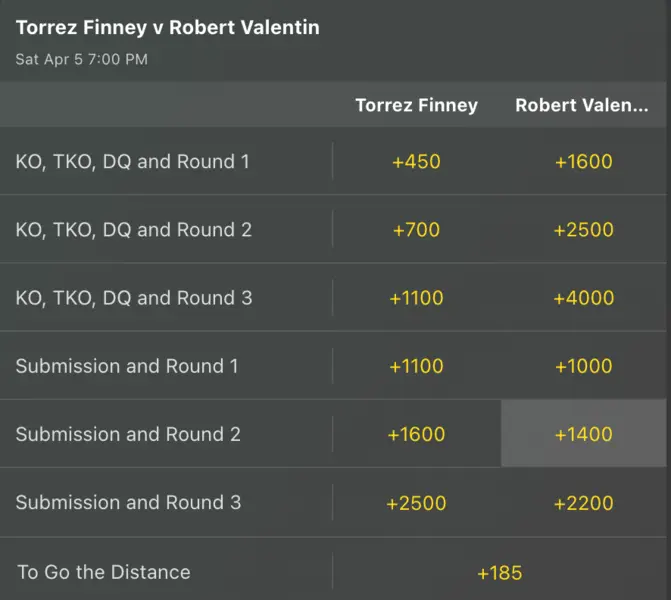
Task: Click the Submission and Round 3 row label
Action: pos(128,502)
